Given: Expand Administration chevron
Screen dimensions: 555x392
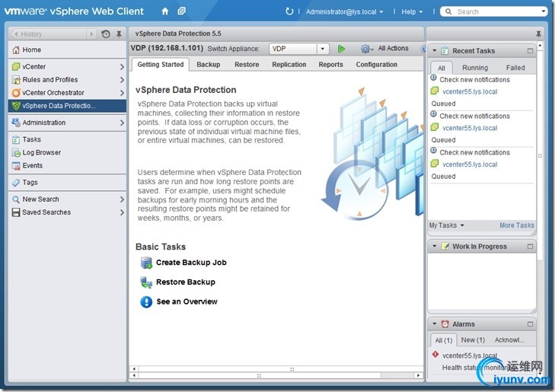Looking at the screenshot, I should 122,123.
